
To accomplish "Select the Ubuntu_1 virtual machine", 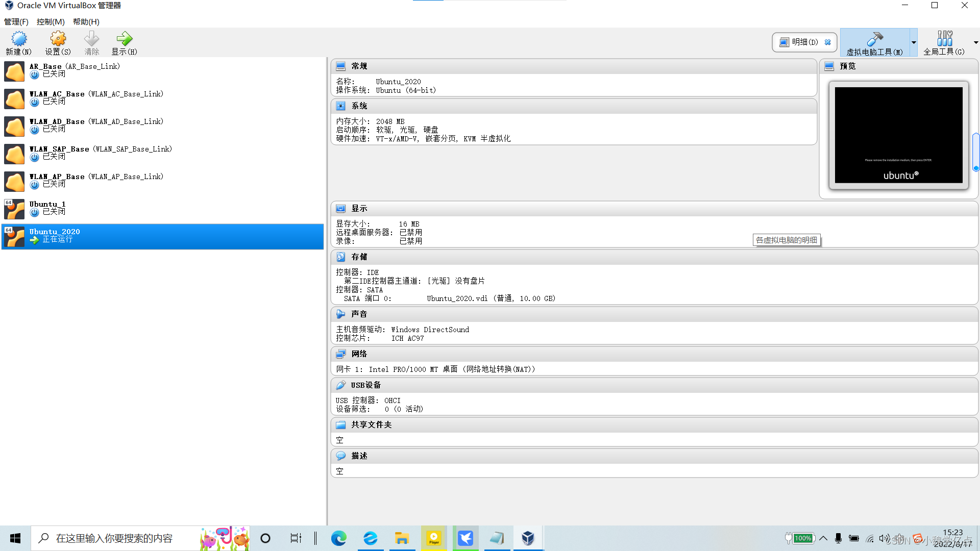I will [163, 209].
